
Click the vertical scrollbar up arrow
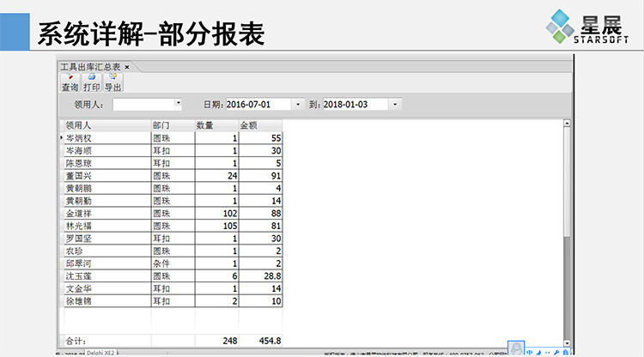[567, 124]
